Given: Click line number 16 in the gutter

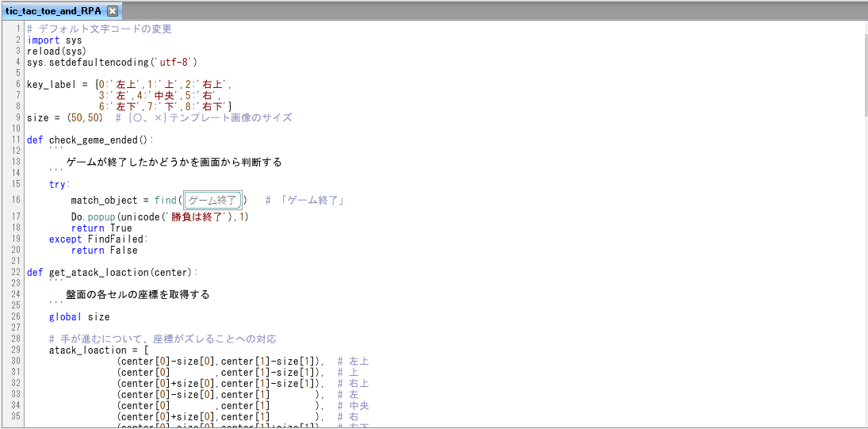Looking at the screenshot, I should click(17, 201).
